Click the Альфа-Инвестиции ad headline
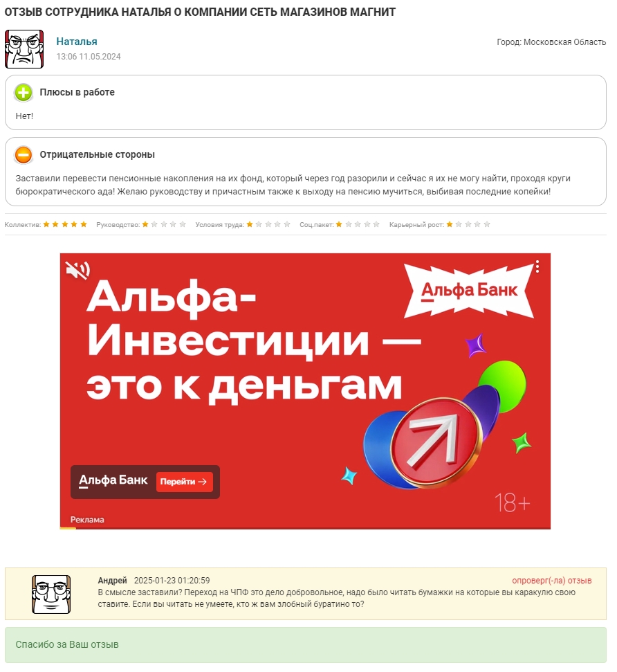The width and height of the screenshot is (617, 672). [252, 341]
